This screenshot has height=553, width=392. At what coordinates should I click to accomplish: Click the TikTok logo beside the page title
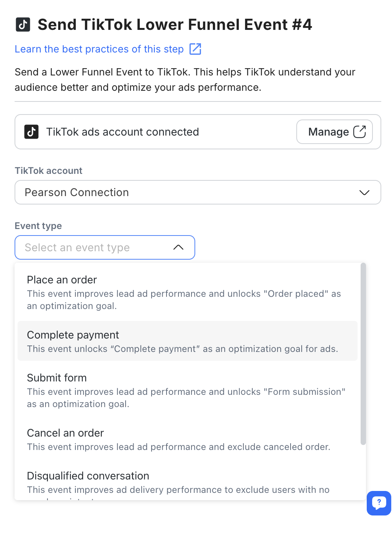point(23,25)
